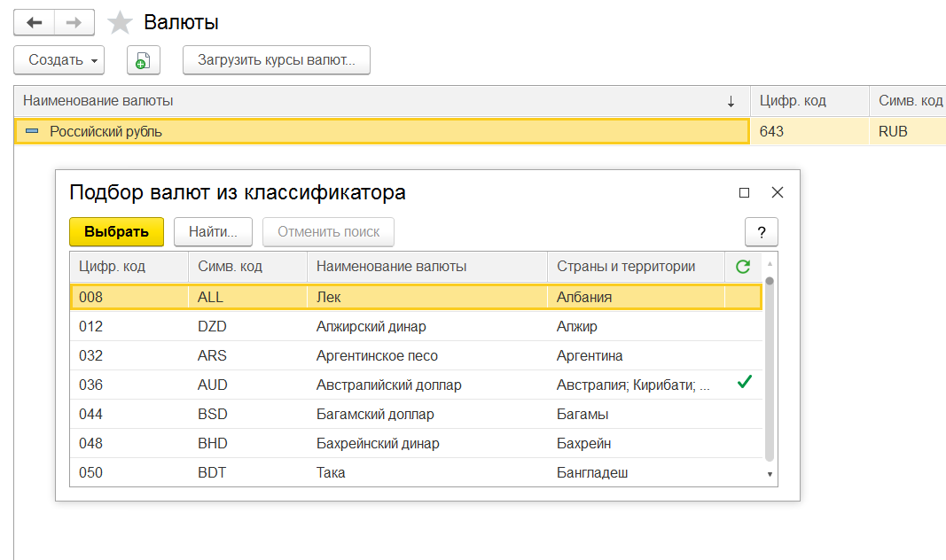Select the Аргентинское песо row
The width and height of the screenshot is (946, 560).
(417, 355)
